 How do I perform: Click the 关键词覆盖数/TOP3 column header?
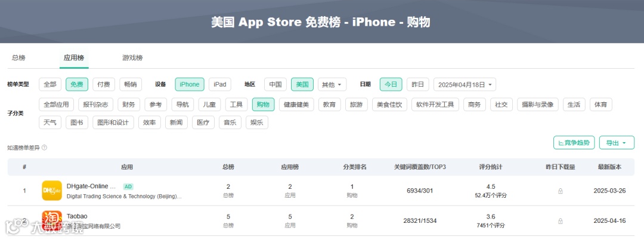[x=420, y=167]
